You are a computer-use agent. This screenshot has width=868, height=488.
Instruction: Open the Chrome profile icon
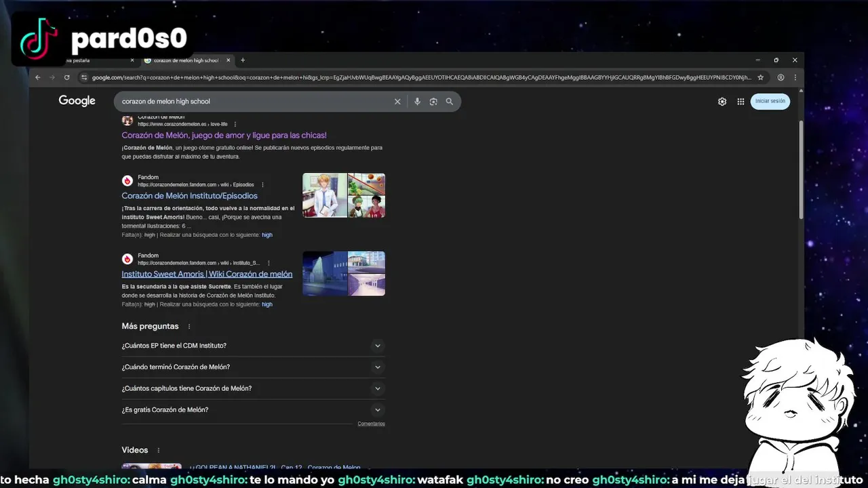pyautogui.click(x=781, y=77)
